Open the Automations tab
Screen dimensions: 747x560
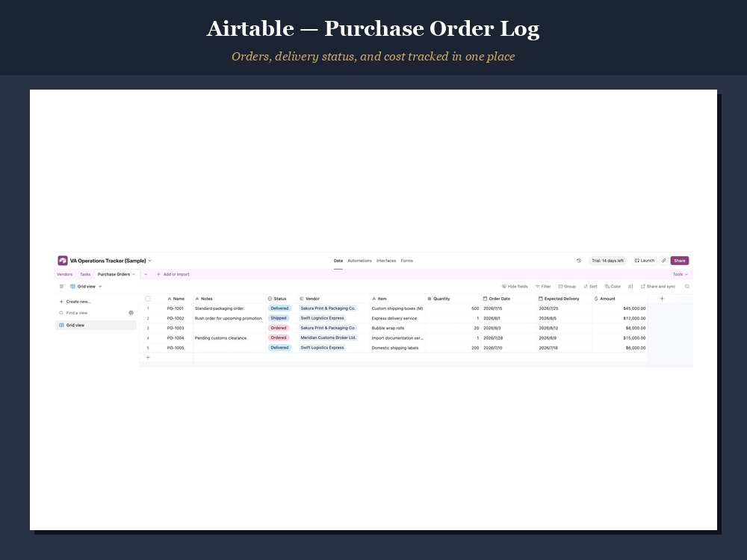[x=360, y=261]
